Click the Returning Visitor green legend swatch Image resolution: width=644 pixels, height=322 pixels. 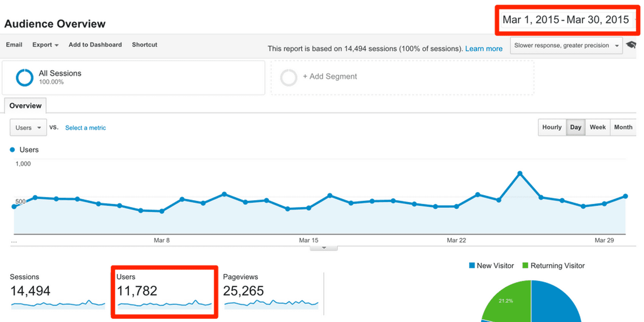[x=525, y=266]
